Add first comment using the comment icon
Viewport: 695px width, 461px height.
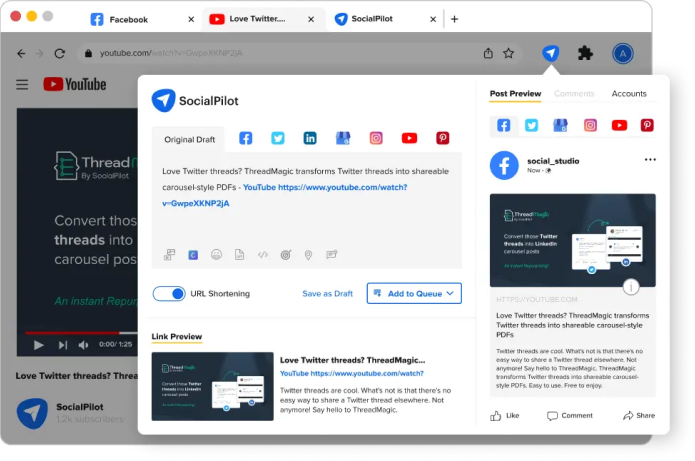pos(332,254)
